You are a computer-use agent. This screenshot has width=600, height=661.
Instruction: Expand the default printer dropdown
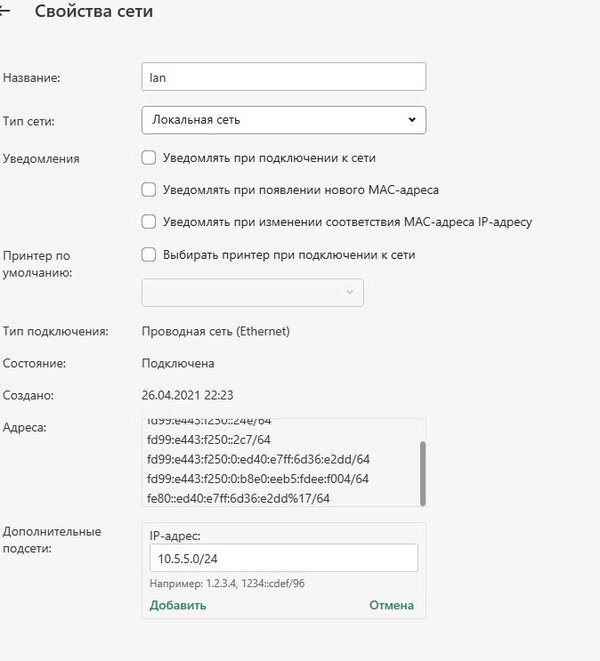pyautogui.click(x=252, y=292)
